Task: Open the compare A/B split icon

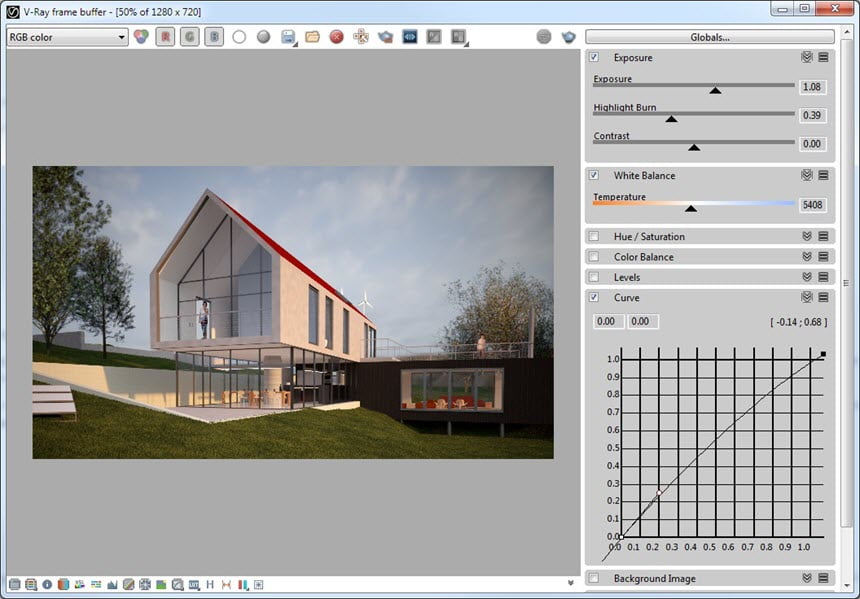Action: (458, 37)
